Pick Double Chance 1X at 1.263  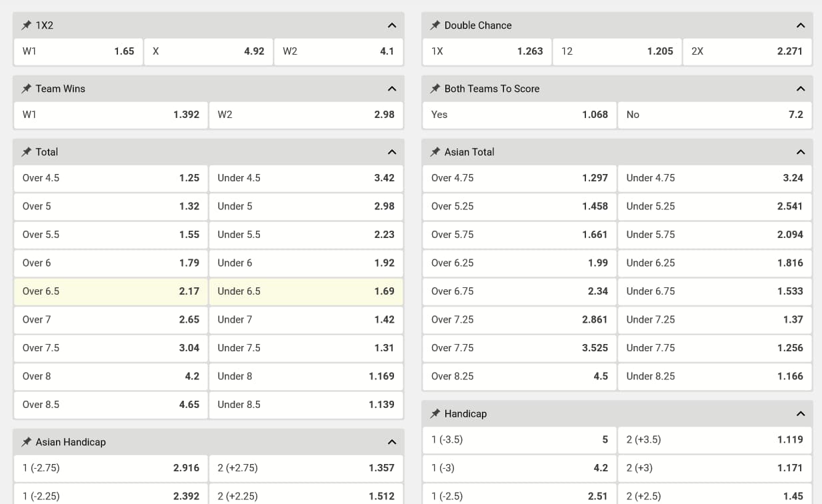pos(487,51)
